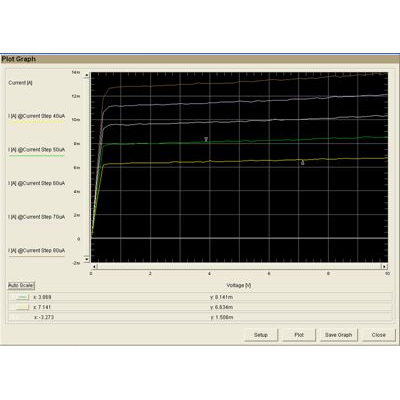Click the Plot Graph title bar
Screen dimensions: 400x400
tap(200, 59)
